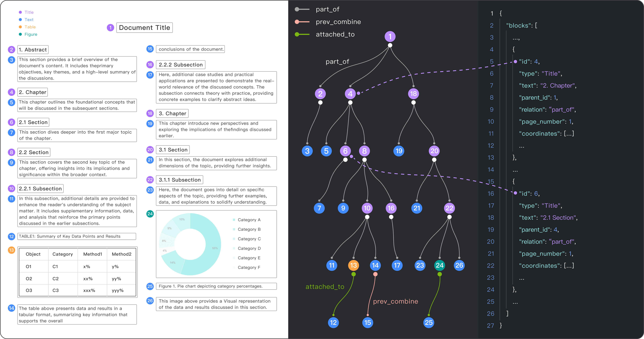The height and width of the screenshot is (339, 644).
Task: Select the gray 'part_of' legend entry
Action: click(x=317, y=9)
